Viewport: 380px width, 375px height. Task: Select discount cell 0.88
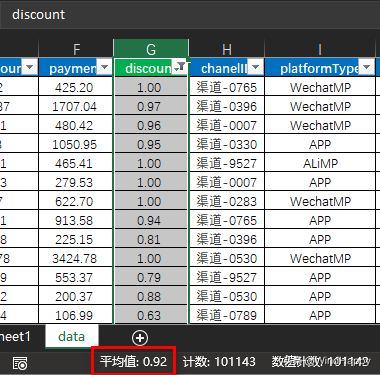tap(151, 296)
